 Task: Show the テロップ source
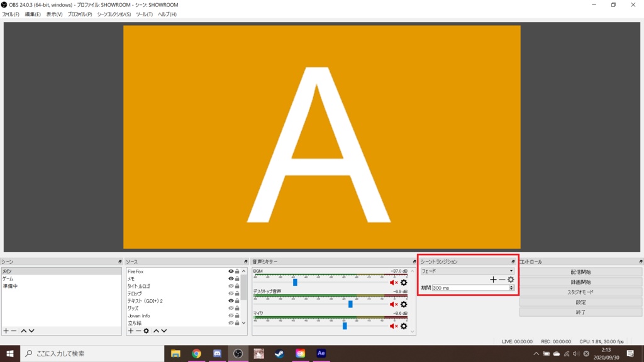click(x=231, y=293)
